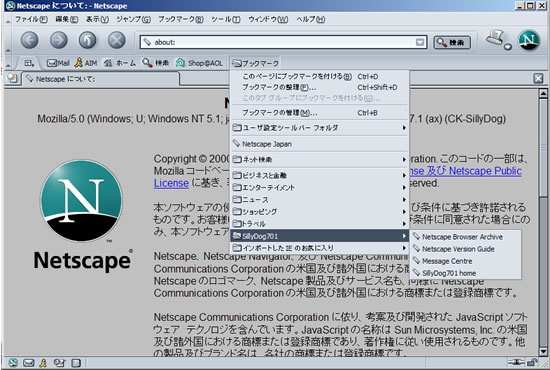Open Composer icon in status bar
The image size is (550, 370).
click(x=60, y=363)
